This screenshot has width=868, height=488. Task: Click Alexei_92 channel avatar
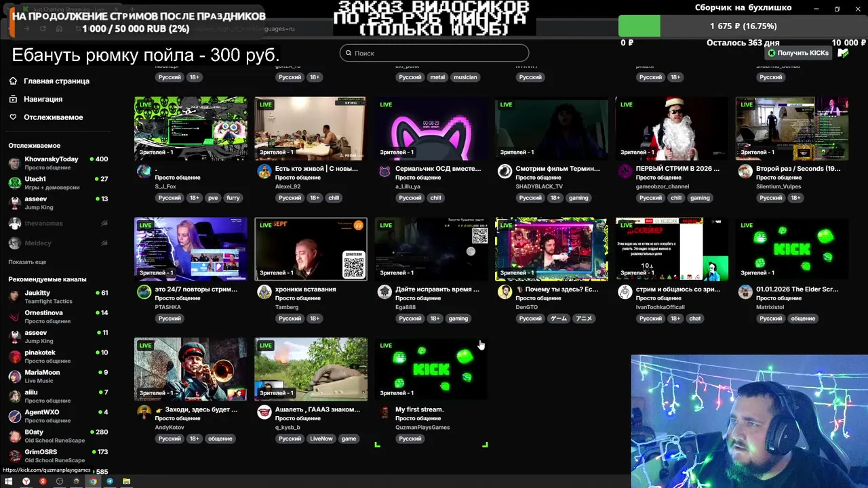click(x=264, y=171)
